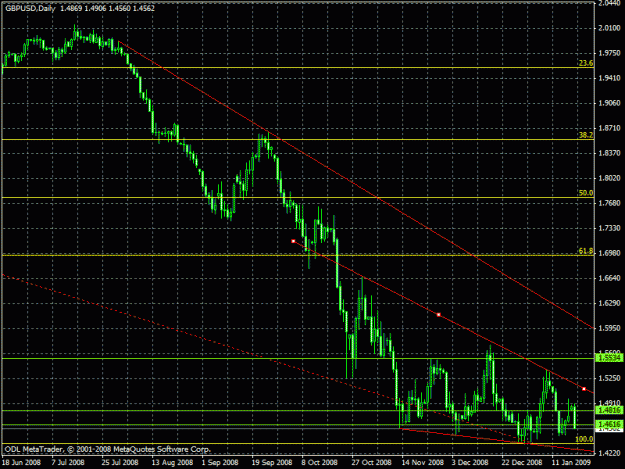
Task: Click the 1.9750 price axis label
Action: tap(609, 53)
